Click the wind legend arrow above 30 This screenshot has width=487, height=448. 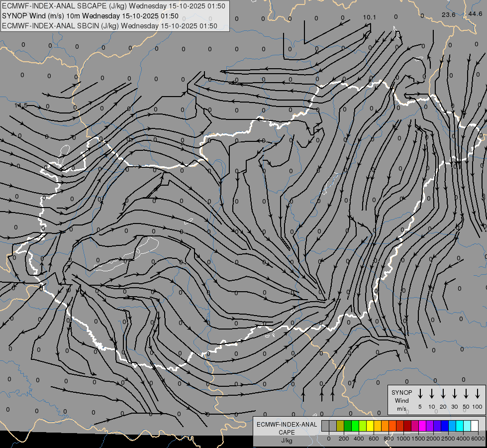[x=454, y=394]
